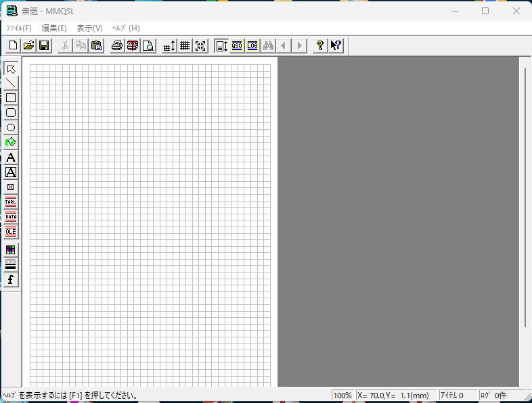532x403 pixels.
Task: Open the 表示(V) menu
Action: pyautogui.click(x=89, y=28)
